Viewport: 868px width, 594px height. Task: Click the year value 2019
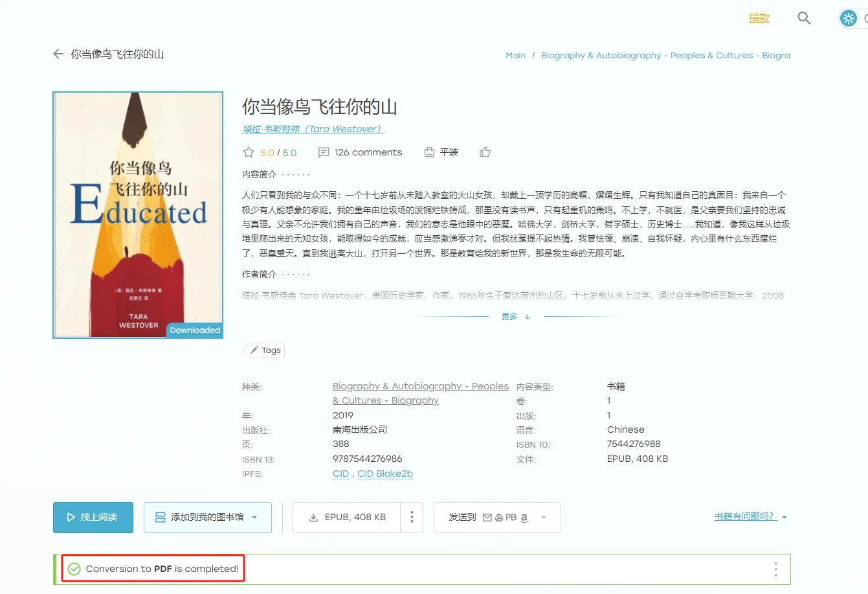coord(343,415)
